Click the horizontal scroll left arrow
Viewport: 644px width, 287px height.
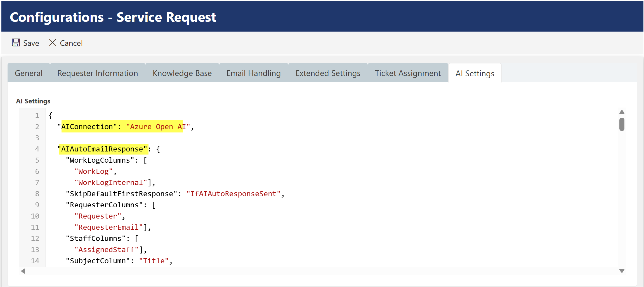pos(23,271)
